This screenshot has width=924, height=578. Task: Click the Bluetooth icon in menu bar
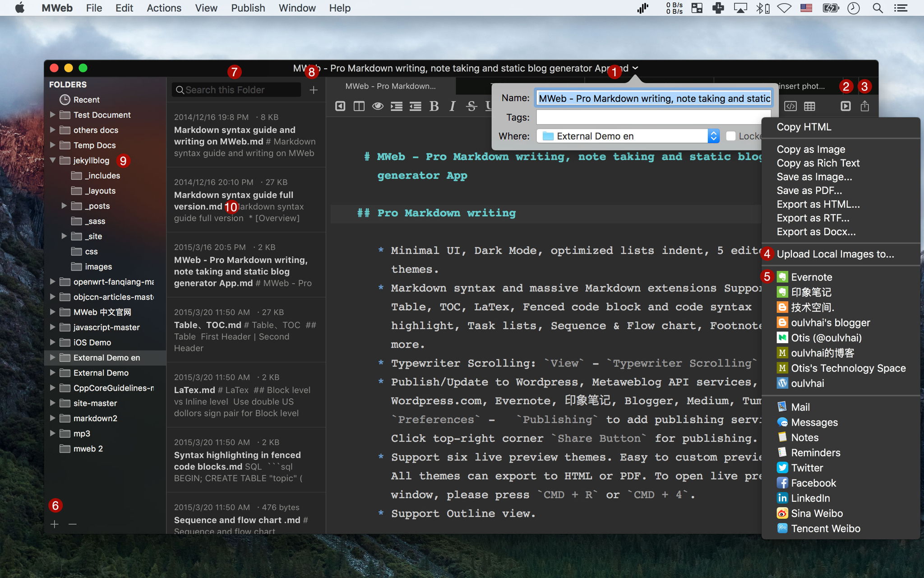click(x=762, y=8)
